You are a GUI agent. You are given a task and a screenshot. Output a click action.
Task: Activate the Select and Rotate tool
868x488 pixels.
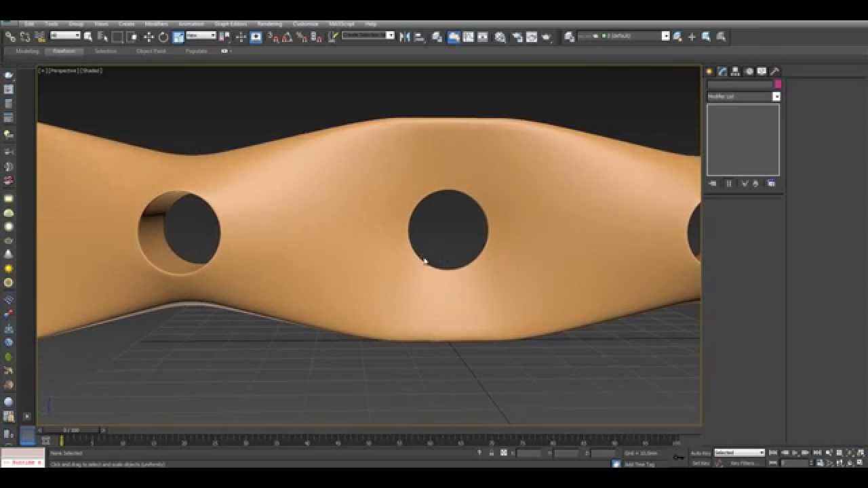coord(163,37)
